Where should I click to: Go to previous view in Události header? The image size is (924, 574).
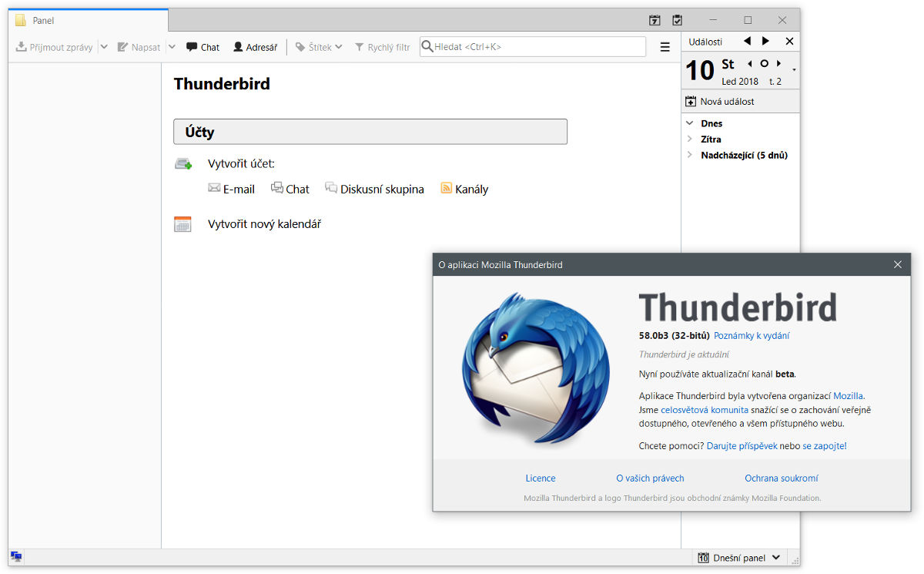click(x=747, y=41)
